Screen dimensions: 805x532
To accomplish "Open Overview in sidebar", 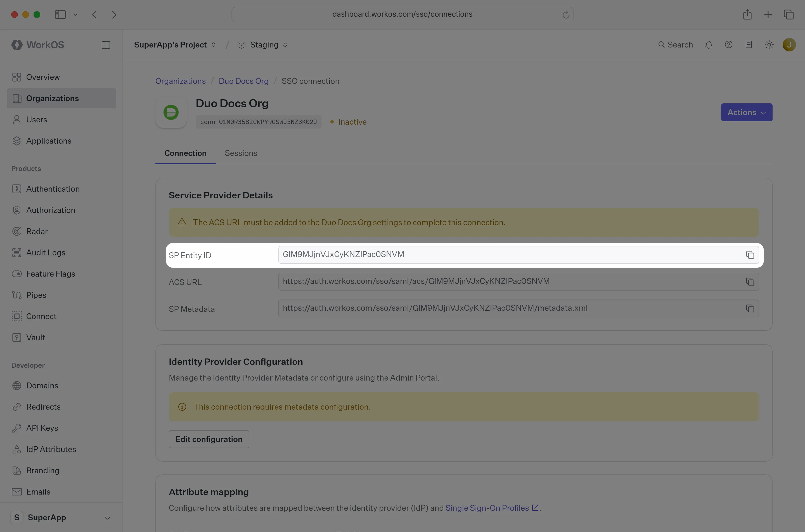I will coord(61,77).
